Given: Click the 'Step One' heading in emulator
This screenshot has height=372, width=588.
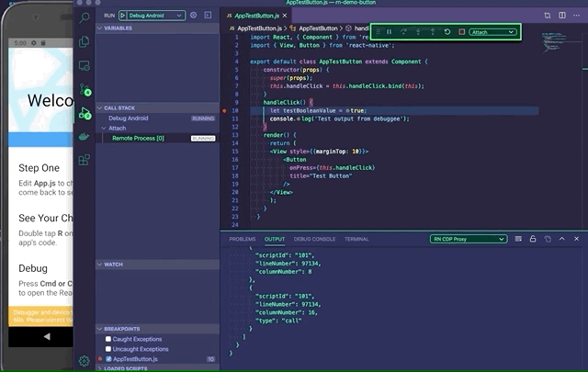Looking at the screenshot, I should (39, 167).
